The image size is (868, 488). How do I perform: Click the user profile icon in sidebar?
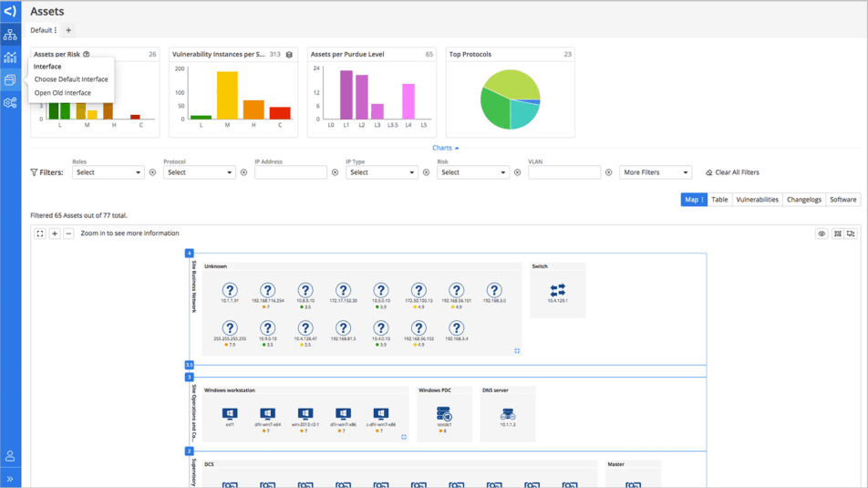point(10,456)
